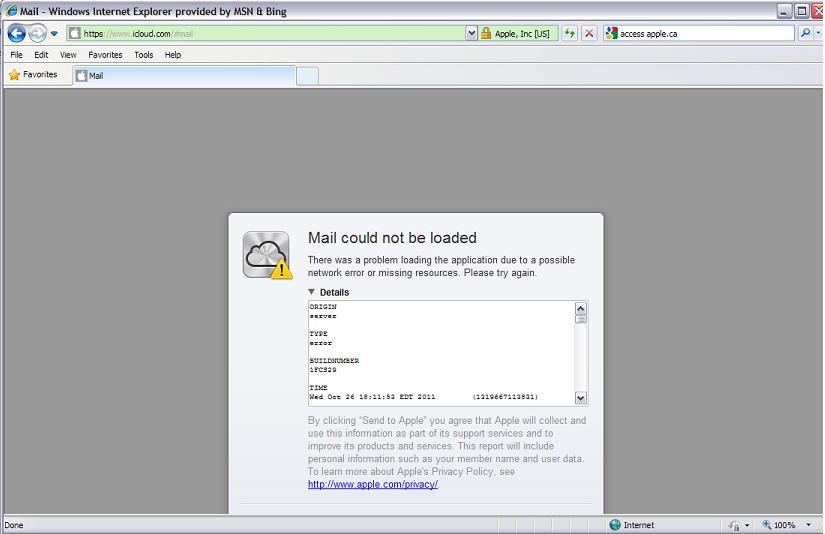825x534 pixels.
Task: Select the icloud.com URL in address bar
Action: coord(138,34)
